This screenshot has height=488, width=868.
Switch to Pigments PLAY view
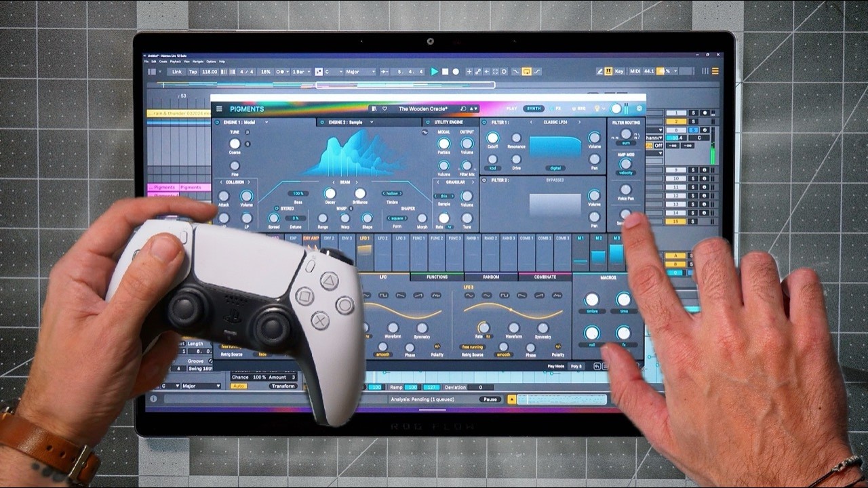pos(511,108)
